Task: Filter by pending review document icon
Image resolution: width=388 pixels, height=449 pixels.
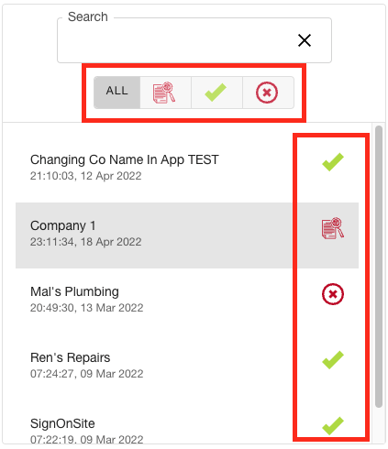Action: point(166,92)
